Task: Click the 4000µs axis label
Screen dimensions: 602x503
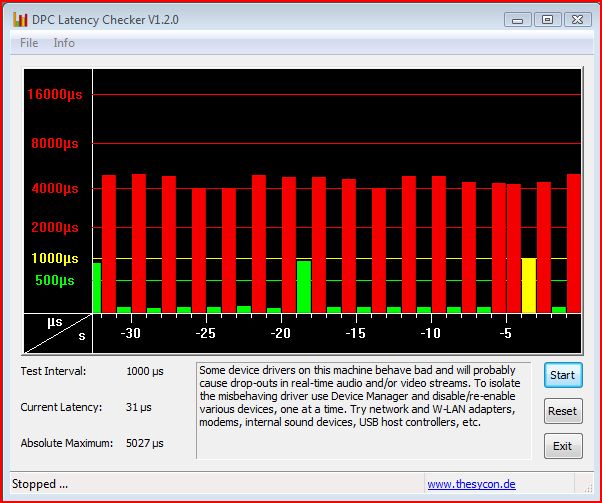Action: 55,188
